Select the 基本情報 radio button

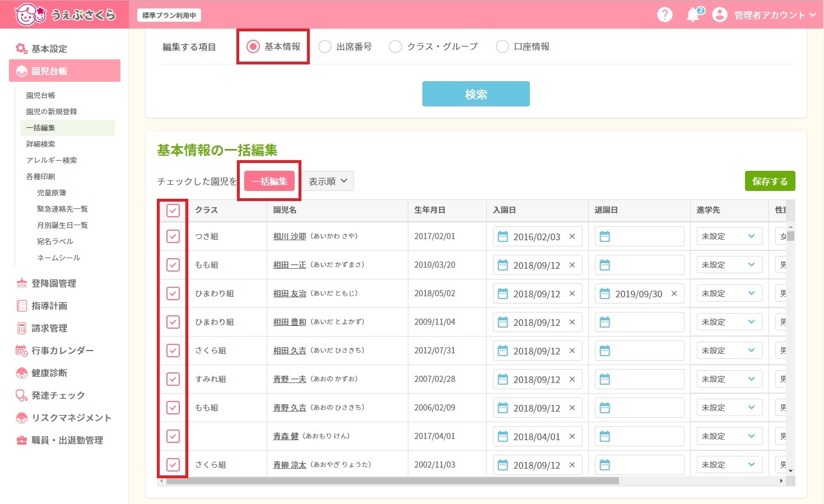point(253,46)
